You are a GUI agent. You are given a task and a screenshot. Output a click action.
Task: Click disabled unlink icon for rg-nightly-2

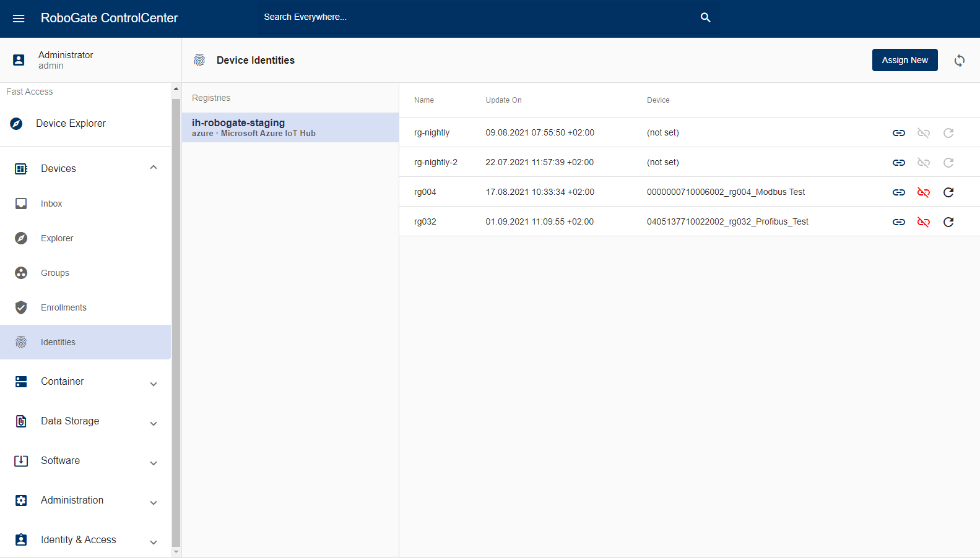[x=924, y=163]
